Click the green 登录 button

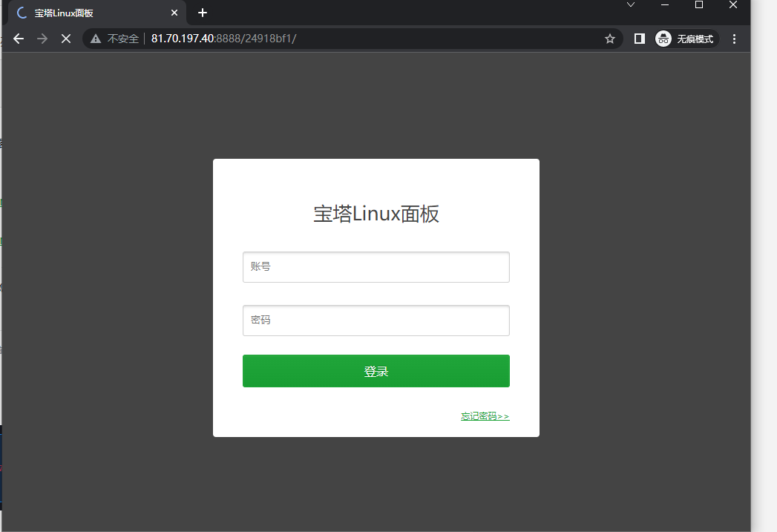(x=376, y=371)
